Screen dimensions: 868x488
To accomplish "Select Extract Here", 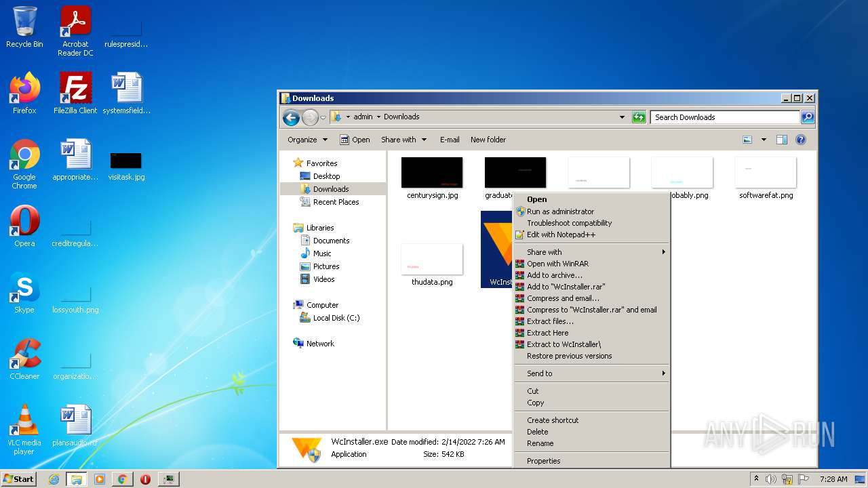I will click(x=591, y=333).
